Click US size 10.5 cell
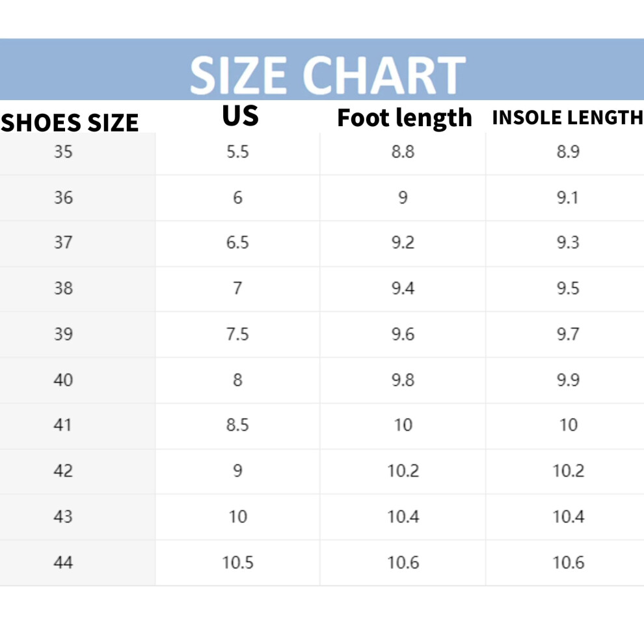The height and width of the screenshot is (644, 644). pyautogui.click(x=238, y=562)
